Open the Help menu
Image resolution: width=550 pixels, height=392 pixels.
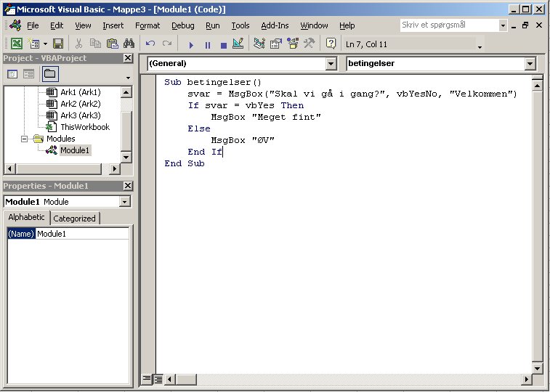point(347,25)
